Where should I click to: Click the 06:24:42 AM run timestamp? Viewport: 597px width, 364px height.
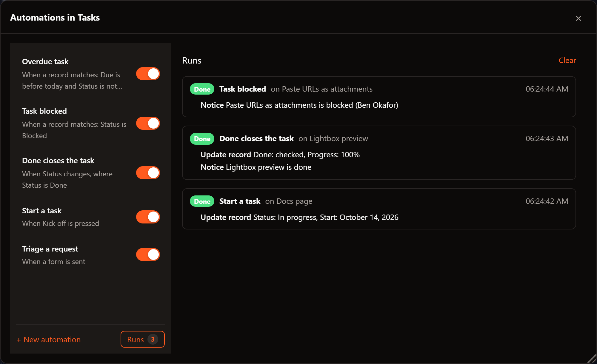pos(547,201)
